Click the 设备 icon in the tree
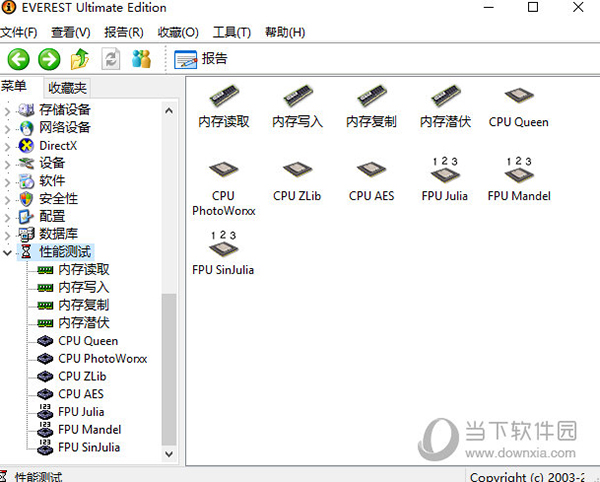Image resolution: width=600 pixels, height=482 pixels. [x=26, y=163]
